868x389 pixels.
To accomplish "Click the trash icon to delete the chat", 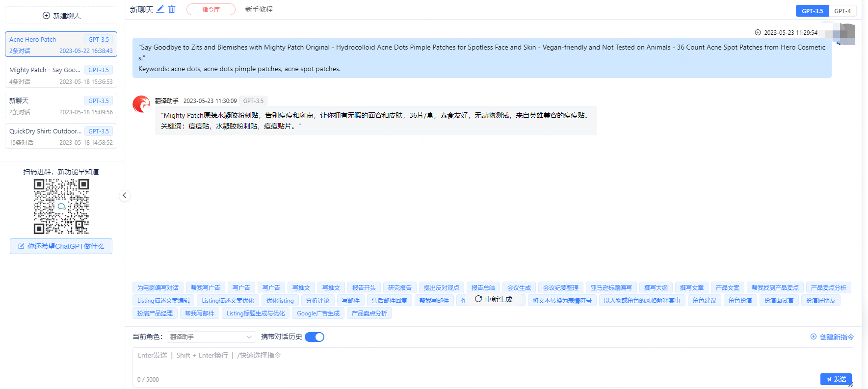I will point(172,9).
